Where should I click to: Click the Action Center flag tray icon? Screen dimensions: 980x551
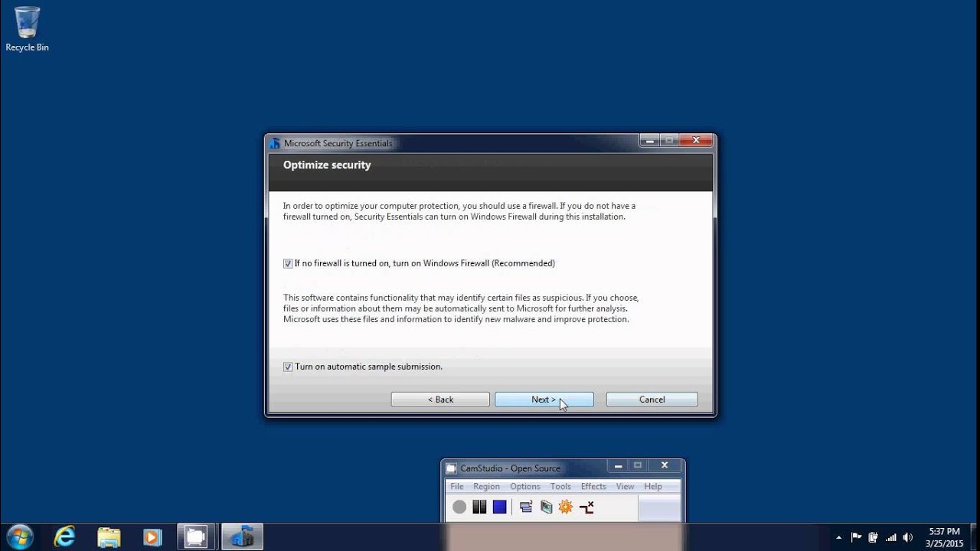857,537
